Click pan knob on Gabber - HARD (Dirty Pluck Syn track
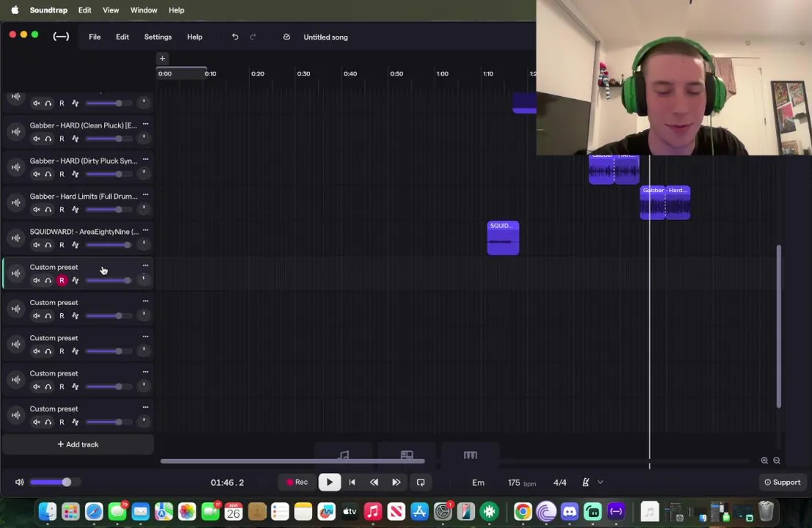This screenshot has width=812, height=528. [144, 173]
